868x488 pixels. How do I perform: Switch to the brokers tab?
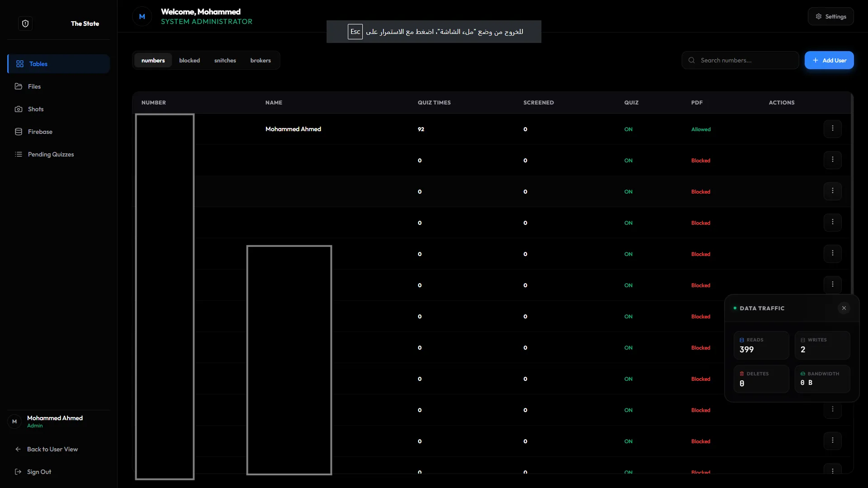click(x=261, y=60)
